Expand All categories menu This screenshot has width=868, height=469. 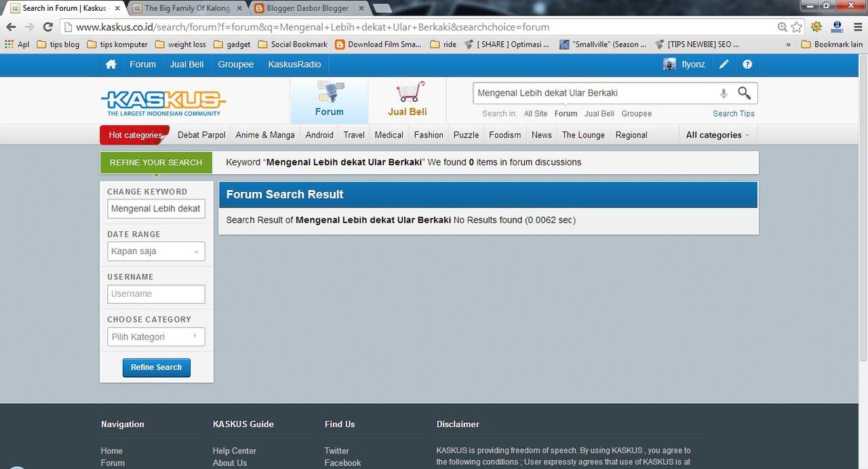click(x=718, y=135)
